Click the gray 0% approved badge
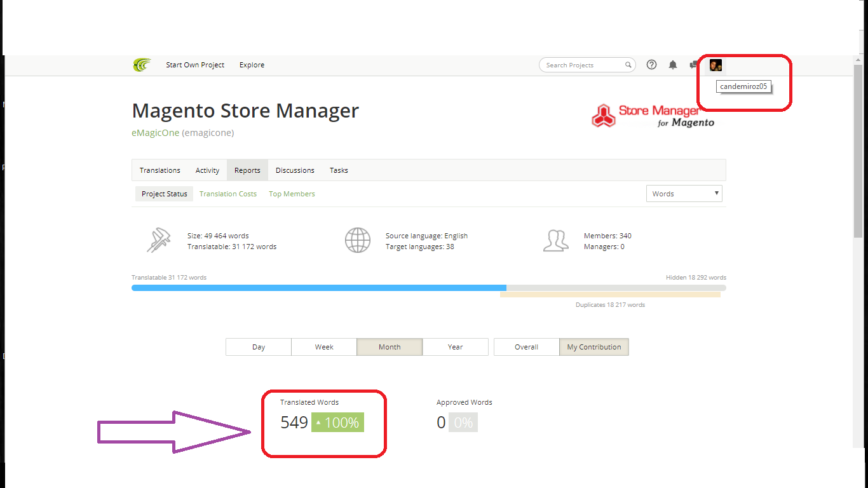Viewport: 868px width, 488px height. coord(463,423)
